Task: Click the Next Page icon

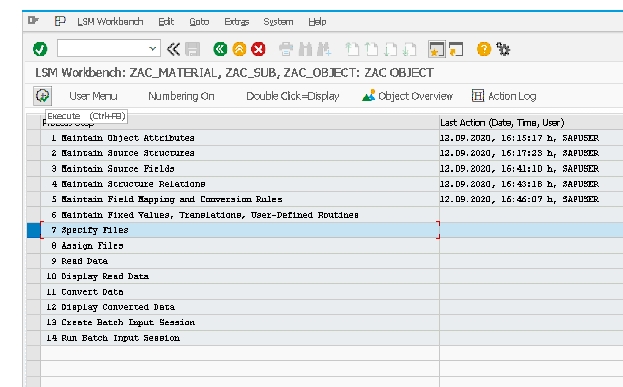Action: click(391, 49)
